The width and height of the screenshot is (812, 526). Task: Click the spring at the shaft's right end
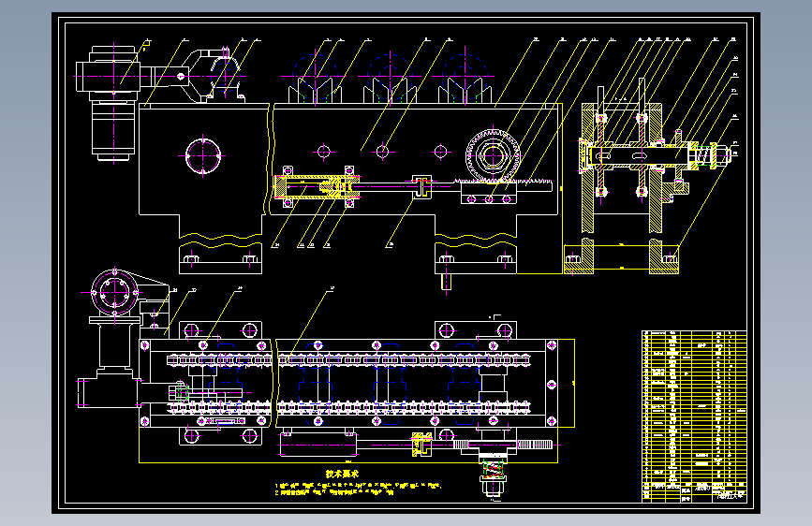pyautogui.click(x=701, y=155)
